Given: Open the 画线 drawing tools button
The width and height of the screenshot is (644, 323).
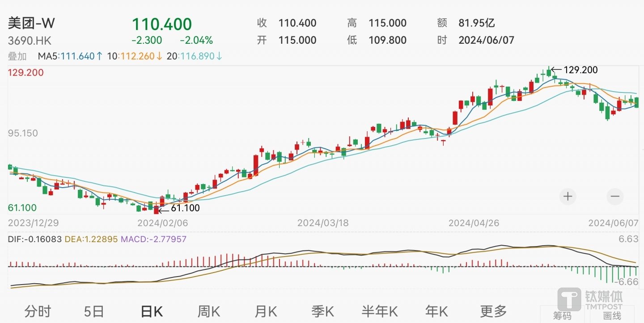Looking at the screenshot, I should (612, 315).
